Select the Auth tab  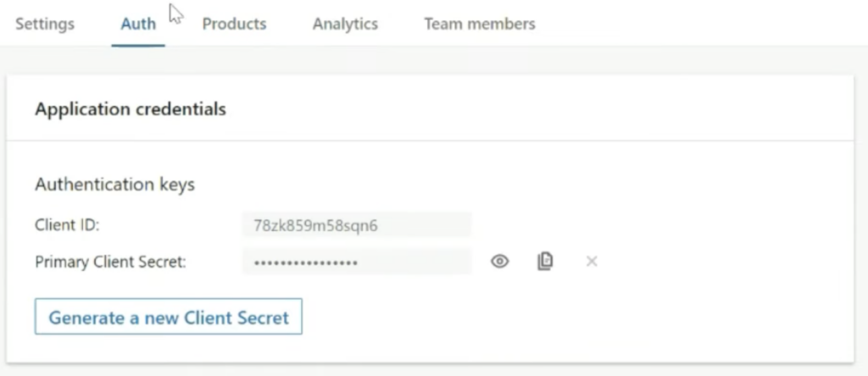coord(138,24)
